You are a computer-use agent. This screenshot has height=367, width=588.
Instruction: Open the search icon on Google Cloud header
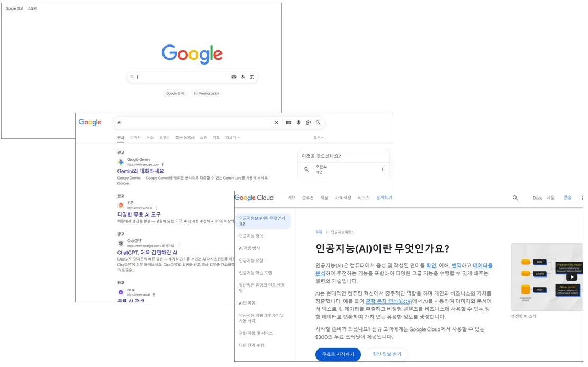(514, 198)
